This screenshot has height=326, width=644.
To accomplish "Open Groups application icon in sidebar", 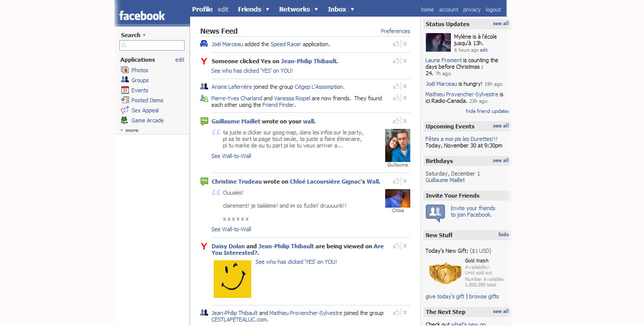I will click(125, 80).
